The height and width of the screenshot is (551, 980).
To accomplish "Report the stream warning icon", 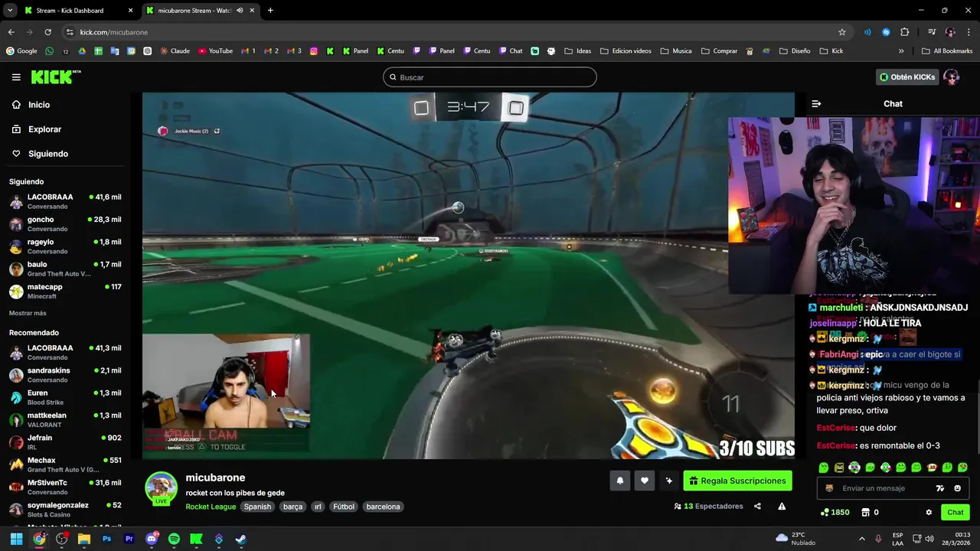I will pyautogui.click(x=782, y=506).
